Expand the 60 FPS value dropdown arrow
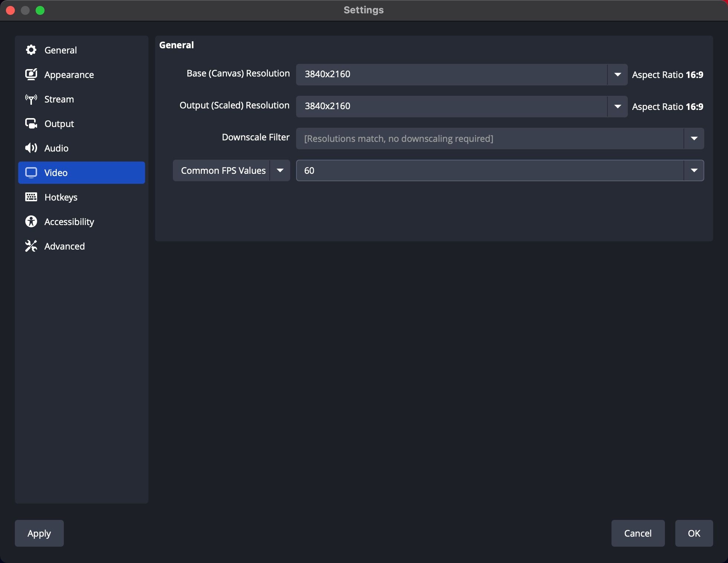The width and height of the screenshot is (728, 563). [694, 170]
